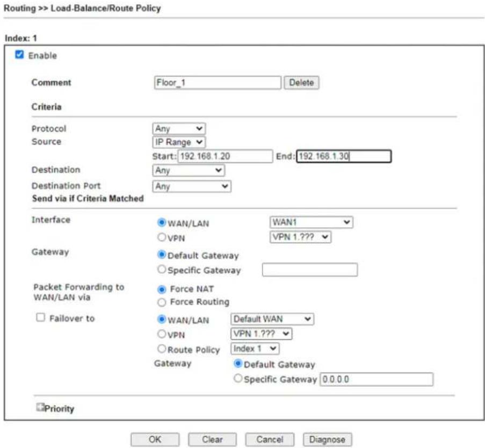Screen dimensions: 485x448
Task: Select Specific Gateway under Interface Gateway
Action: click(162, 269)
